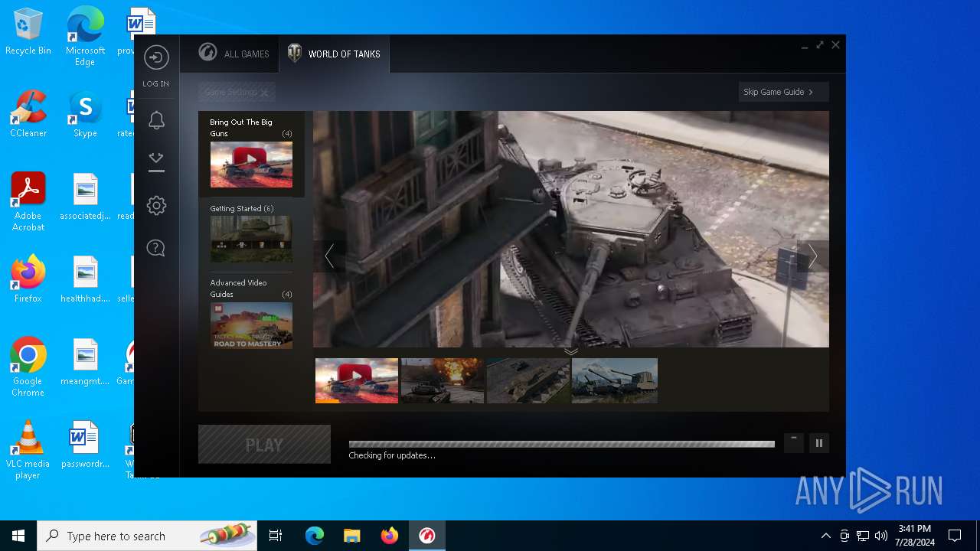Viewport: 980px width, 551px height.
Task: Click Wargaming Game Center taskbar icon
Action: (x=427, y=536)
